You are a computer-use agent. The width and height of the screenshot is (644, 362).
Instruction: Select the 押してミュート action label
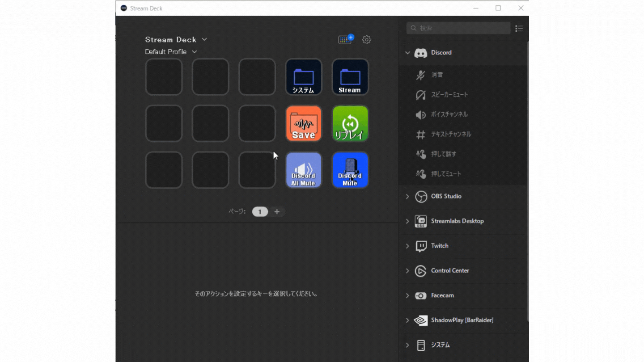coord(446,174)
